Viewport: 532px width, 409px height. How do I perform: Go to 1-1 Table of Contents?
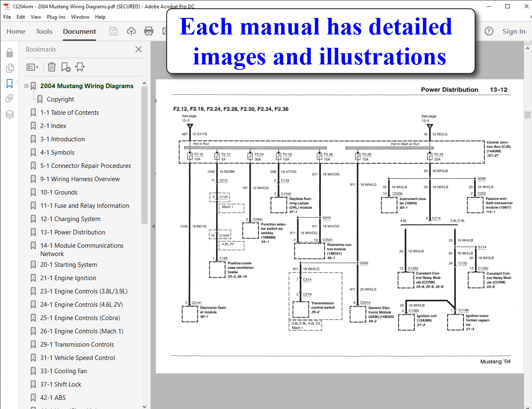pos(69,113)
